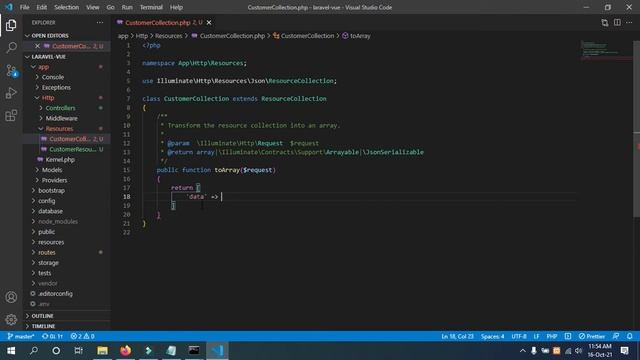
Task: Open the Windows Start menu
Action: (11, 351)
